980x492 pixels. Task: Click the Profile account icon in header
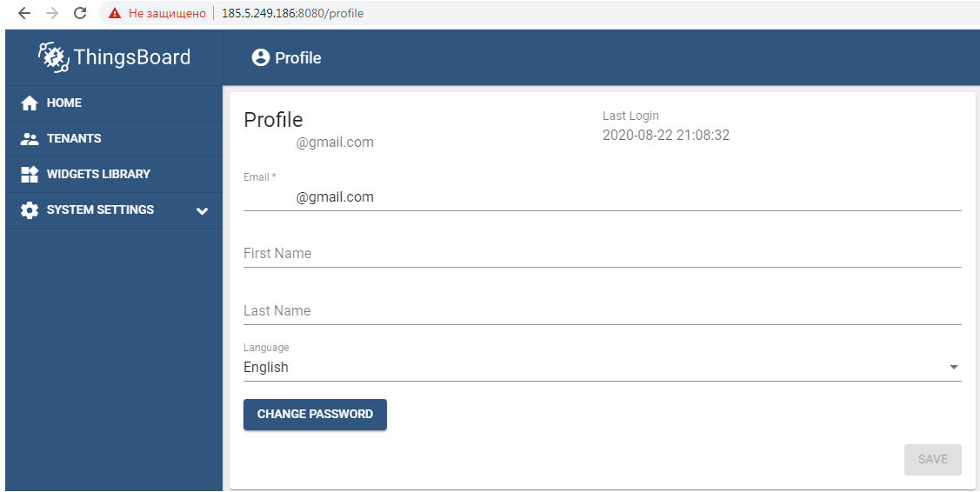260,58
